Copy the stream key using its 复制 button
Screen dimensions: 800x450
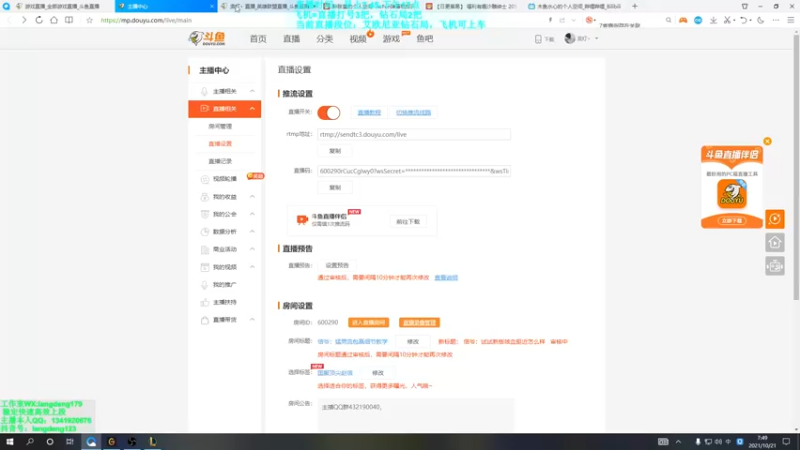tap(335, 188)
